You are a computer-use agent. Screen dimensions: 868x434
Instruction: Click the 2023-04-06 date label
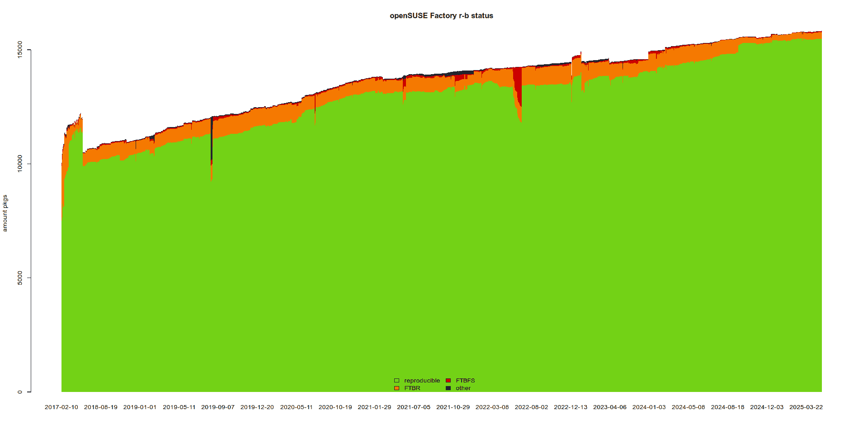(x=609, y=407)
